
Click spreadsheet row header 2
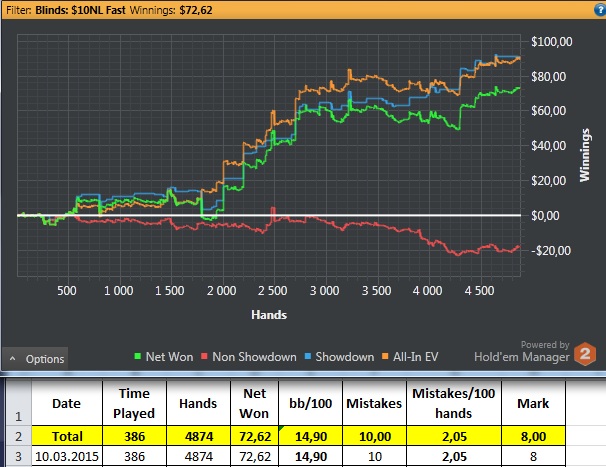(x=18, y=436)
